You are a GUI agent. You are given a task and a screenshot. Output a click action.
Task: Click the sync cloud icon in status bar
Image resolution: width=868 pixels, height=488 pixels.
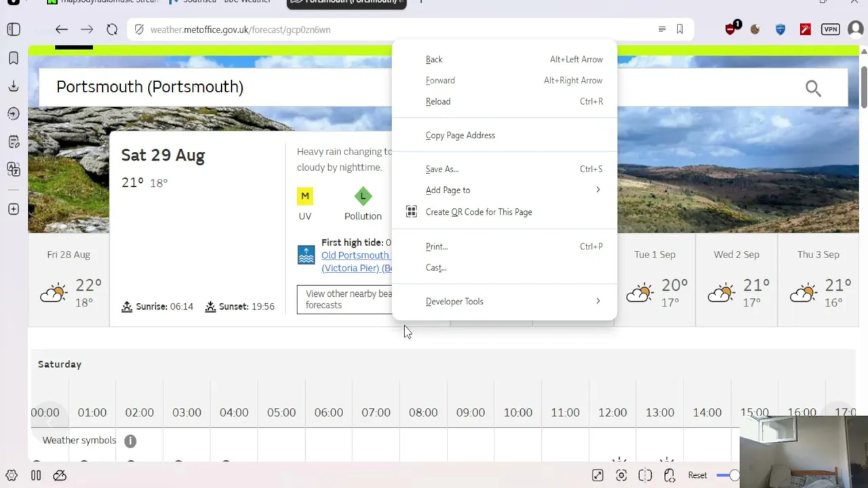click(x=60, y=476)
